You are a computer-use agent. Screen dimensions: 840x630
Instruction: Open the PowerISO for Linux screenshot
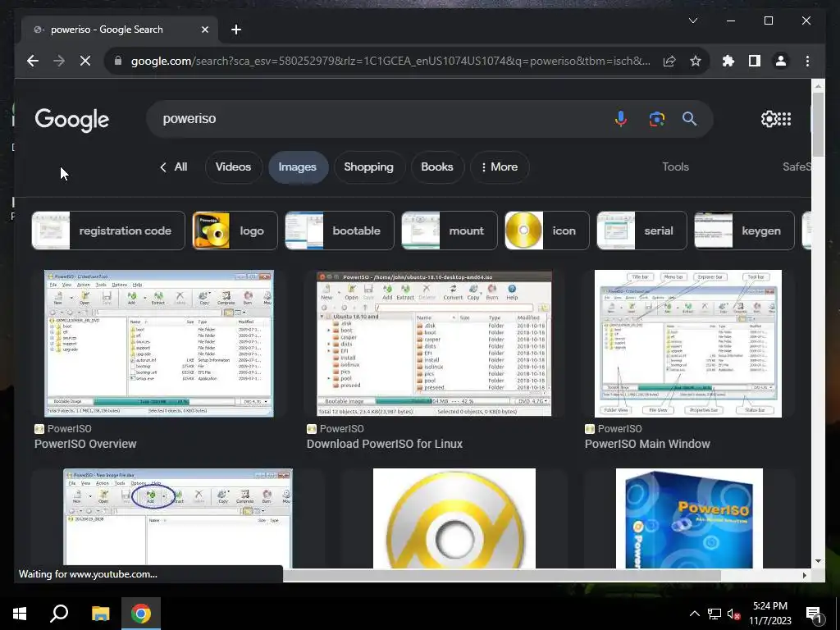[434, 344]
